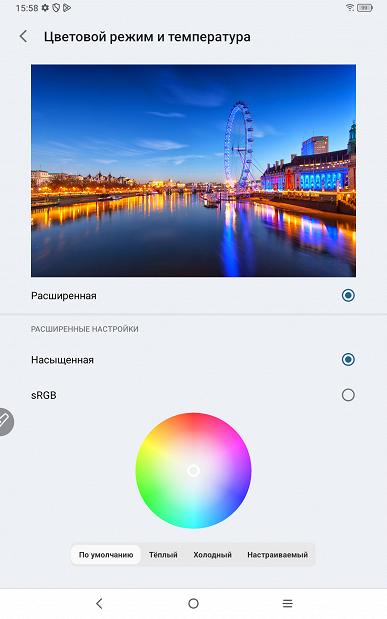Tap the Play Store icon in status bar
387x619 pixels.
[x=67, y=8]
